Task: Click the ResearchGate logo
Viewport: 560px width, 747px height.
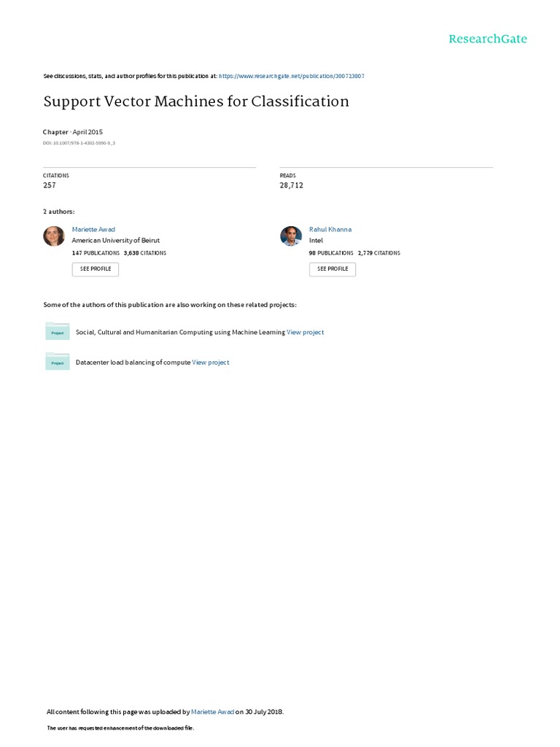Action: 488,39
